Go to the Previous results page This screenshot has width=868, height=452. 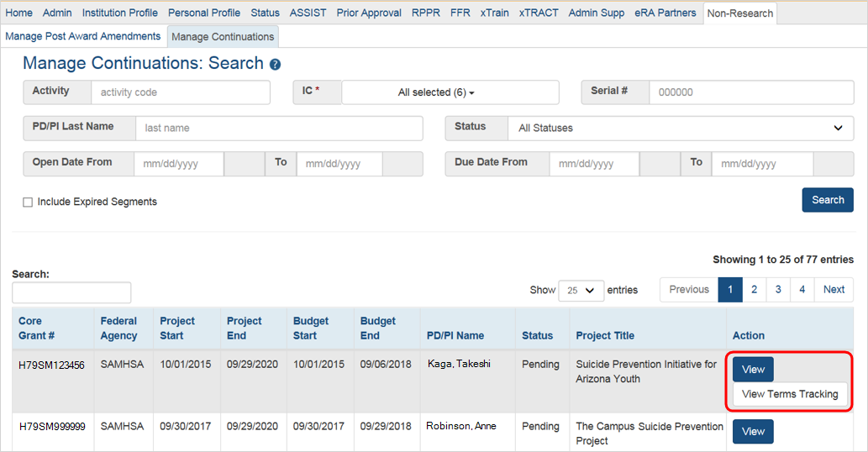pyautogui.click(x=689, y=290)
